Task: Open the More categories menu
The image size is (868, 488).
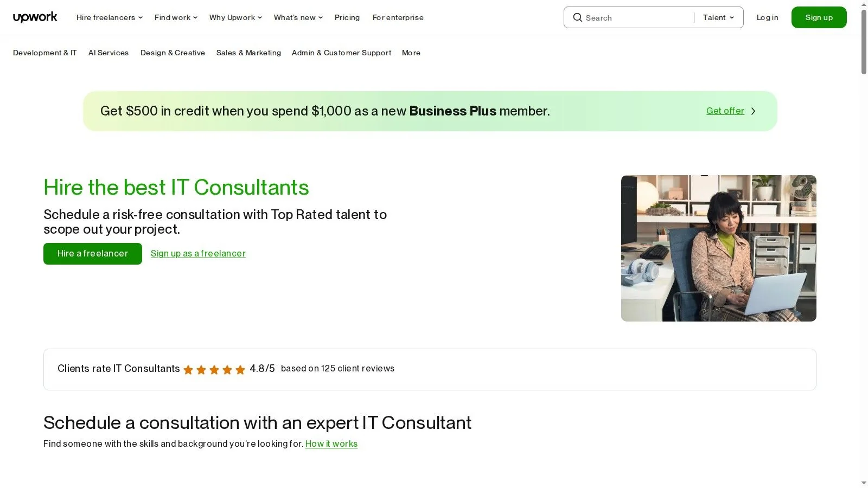Action: tap(411, 53)
